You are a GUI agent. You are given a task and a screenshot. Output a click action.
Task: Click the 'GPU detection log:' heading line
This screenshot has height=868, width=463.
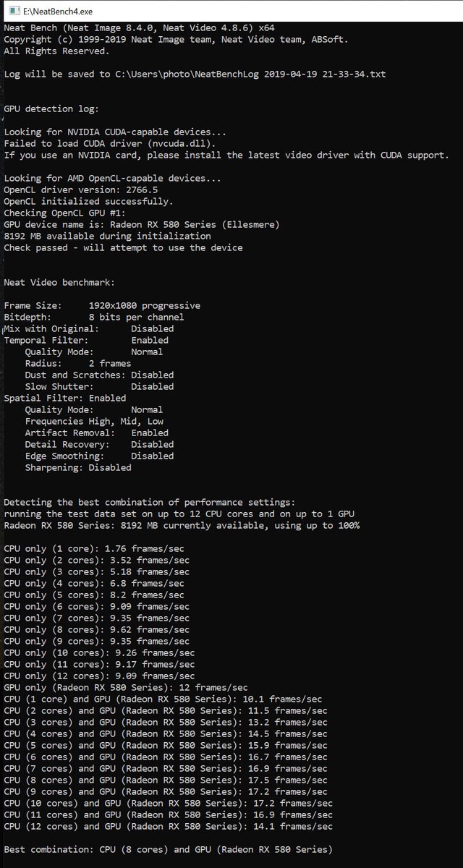51,109
